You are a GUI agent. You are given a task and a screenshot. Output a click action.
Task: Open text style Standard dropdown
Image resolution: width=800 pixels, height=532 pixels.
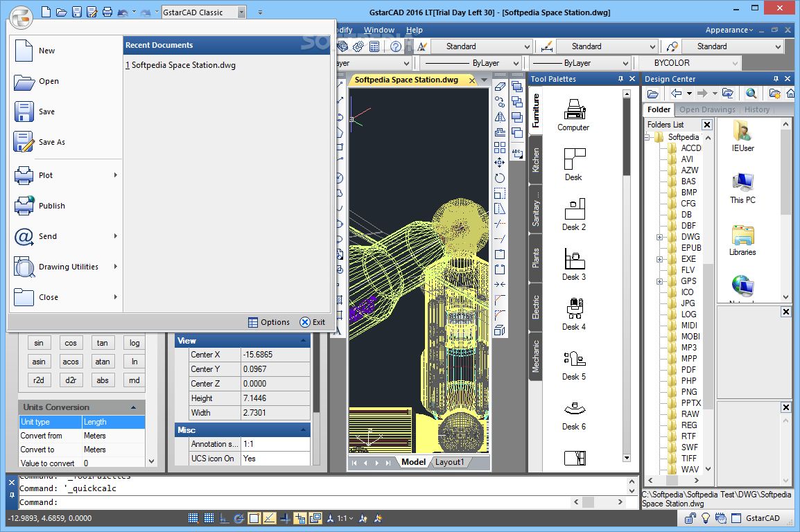point(527,47)
